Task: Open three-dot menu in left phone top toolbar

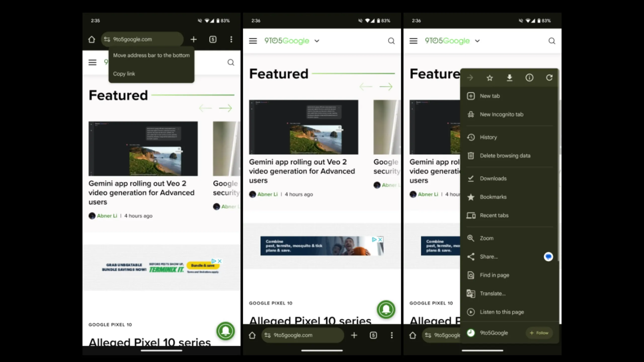Action: pos(231,39)
